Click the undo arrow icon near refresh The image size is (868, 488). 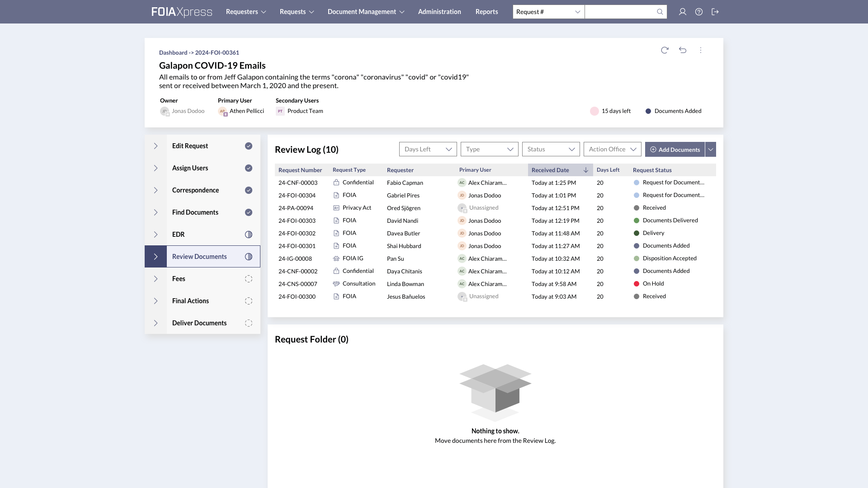pyautogui.click(x=683, y=50)
